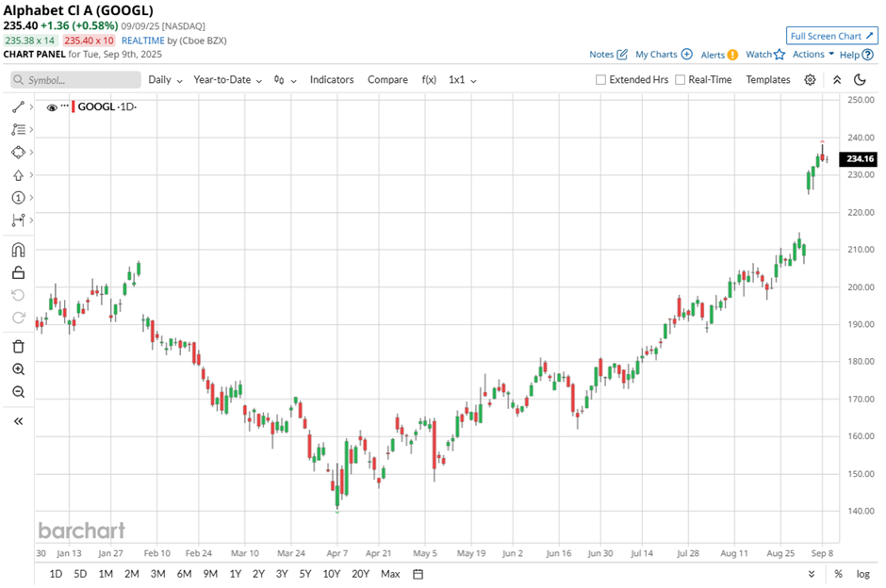Open GOOGL series more options dots
The width and height of the screenshot is (886, 588).
(64, 106)
